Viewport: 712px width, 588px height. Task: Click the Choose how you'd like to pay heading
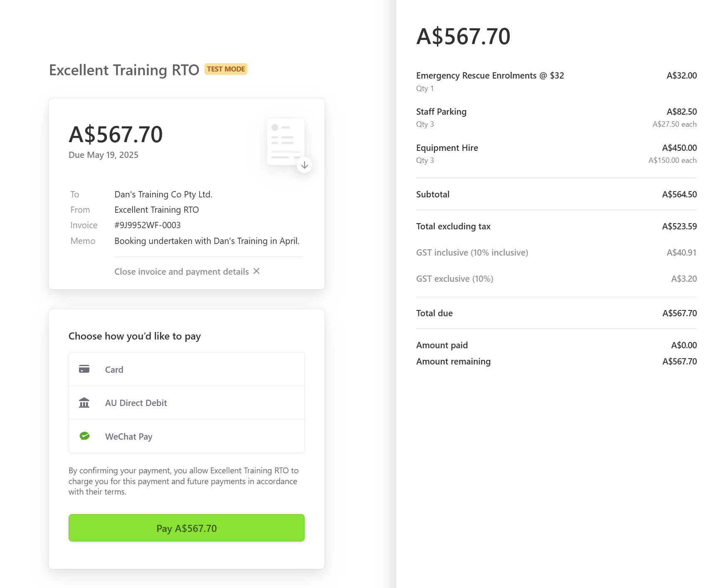[135, 336]
